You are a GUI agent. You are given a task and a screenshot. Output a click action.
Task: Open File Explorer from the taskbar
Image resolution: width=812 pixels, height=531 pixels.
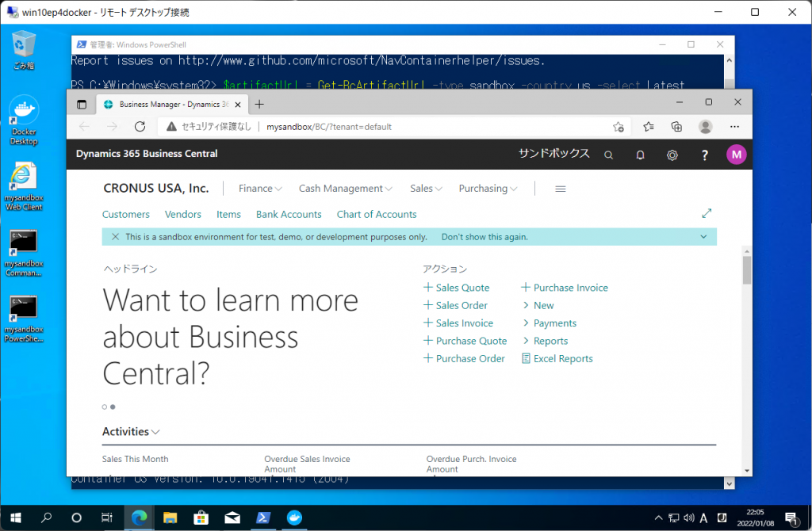tap(170, 518)
